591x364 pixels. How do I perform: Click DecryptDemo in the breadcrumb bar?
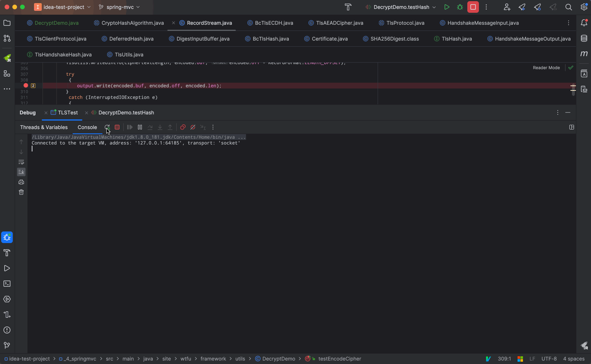click(x=278, y=359)
